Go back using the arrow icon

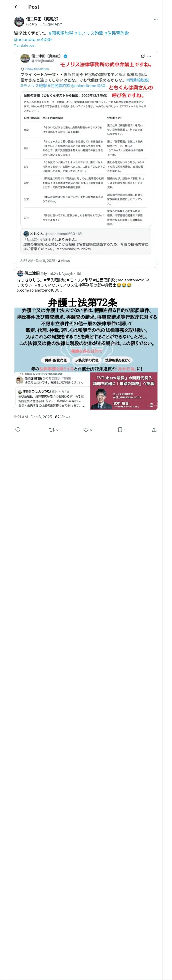pyautogui.click(x=16, y=7)
